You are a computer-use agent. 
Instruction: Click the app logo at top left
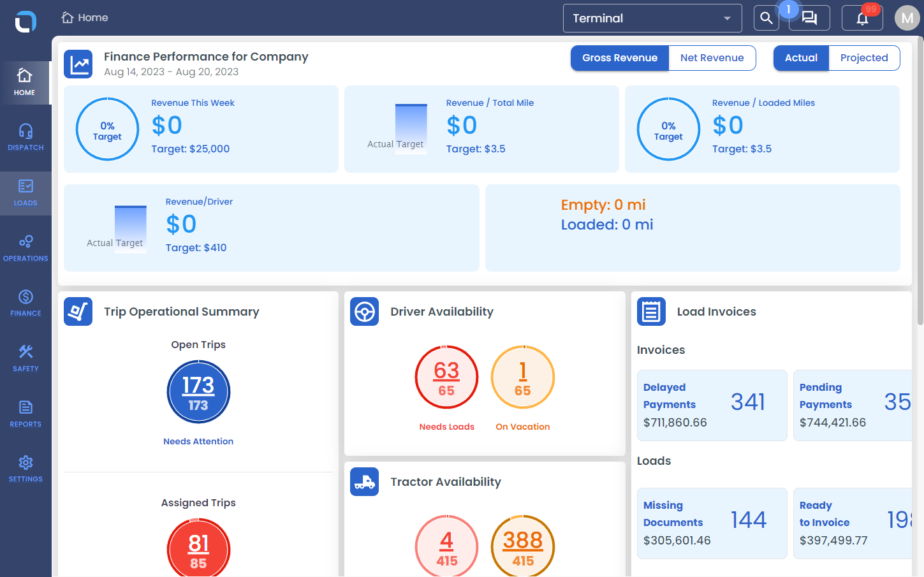tap(26, 21)
